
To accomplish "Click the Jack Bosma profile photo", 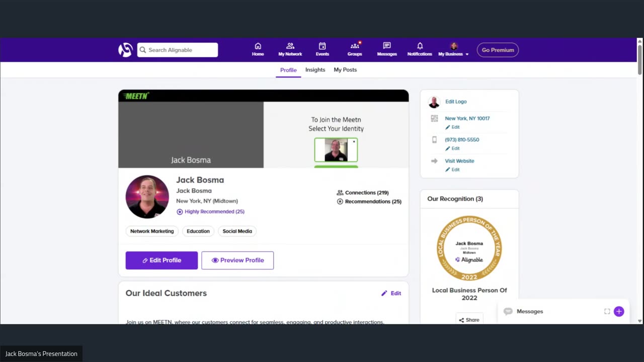I will click(147, 197).
